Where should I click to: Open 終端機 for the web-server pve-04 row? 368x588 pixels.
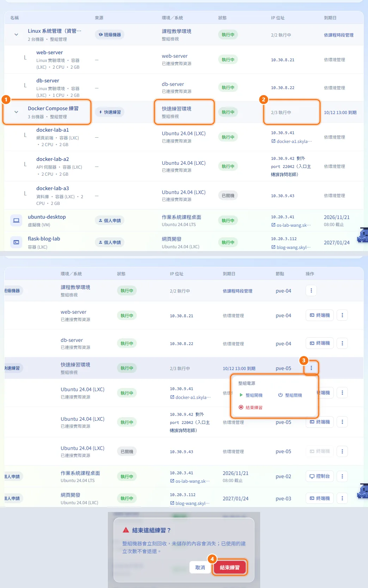pos(320,315)
